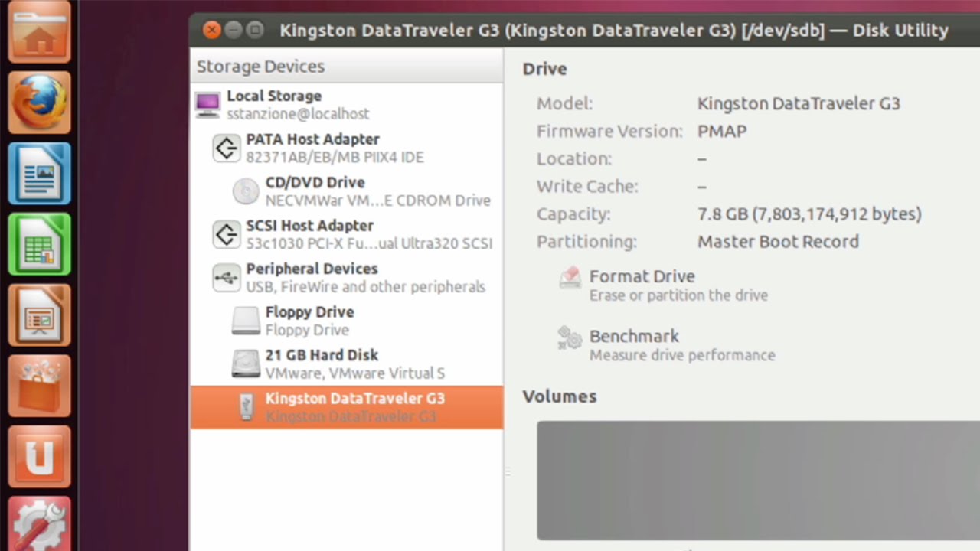Viewport: 980px width, 551px height.
Task: Click the Drive section heading
Action: (x=544, y=69)
